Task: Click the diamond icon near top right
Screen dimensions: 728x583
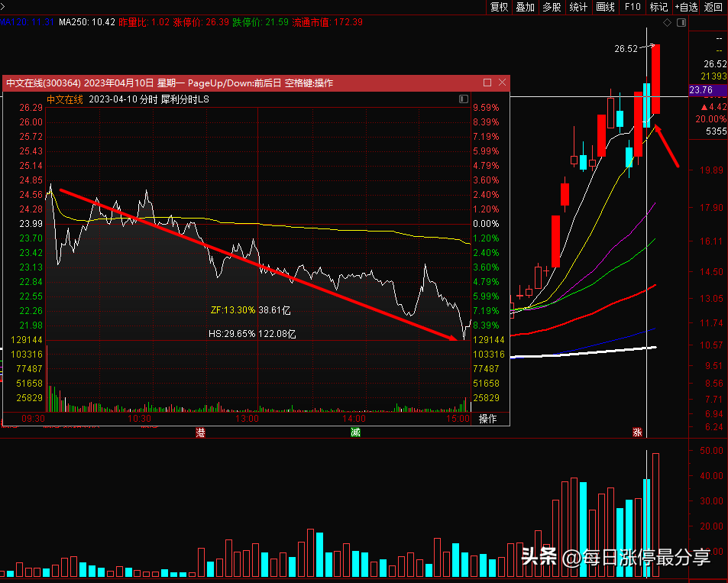Action: point(667,22)
